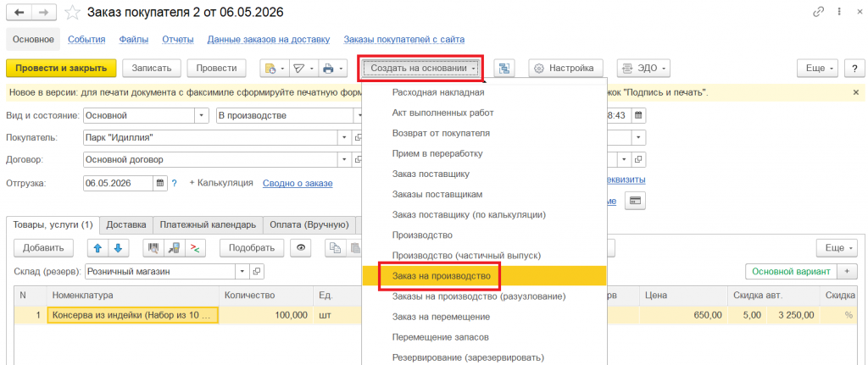This screenshot has height=365, width=868.
Task: Click the Провести и закрыть button
Action: pos(61,69)
